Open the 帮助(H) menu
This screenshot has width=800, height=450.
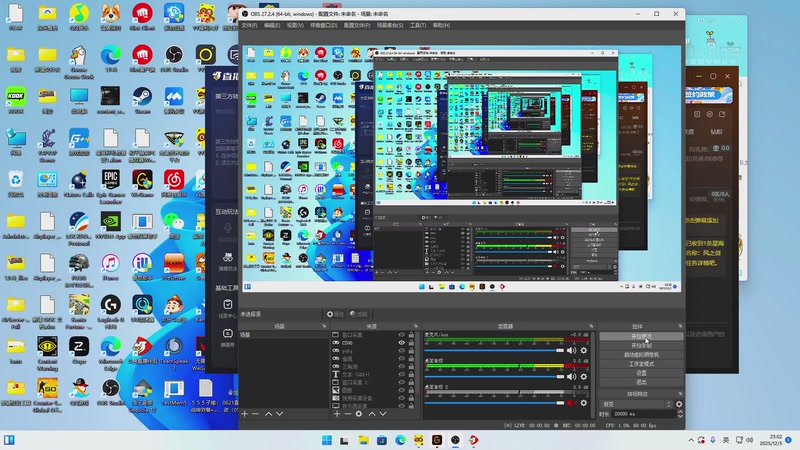tap(441, 25)
